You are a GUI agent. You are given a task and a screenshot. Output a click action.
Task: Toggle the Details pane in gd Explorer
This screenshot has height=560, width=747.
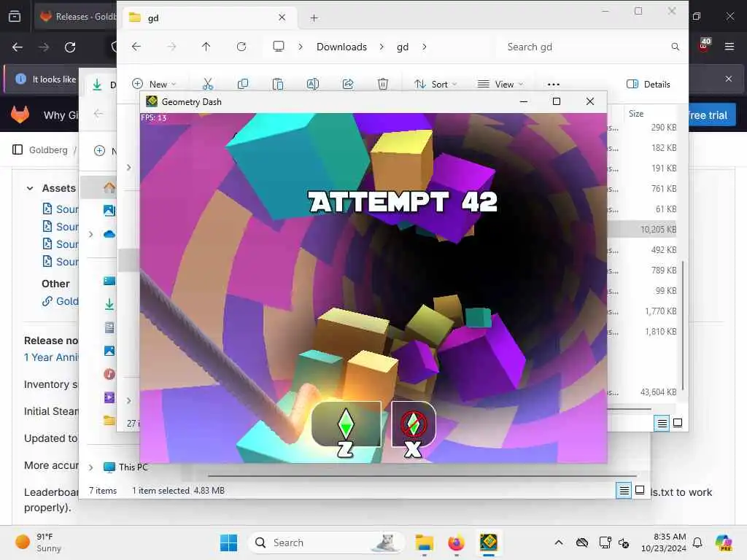coord(649,85)
